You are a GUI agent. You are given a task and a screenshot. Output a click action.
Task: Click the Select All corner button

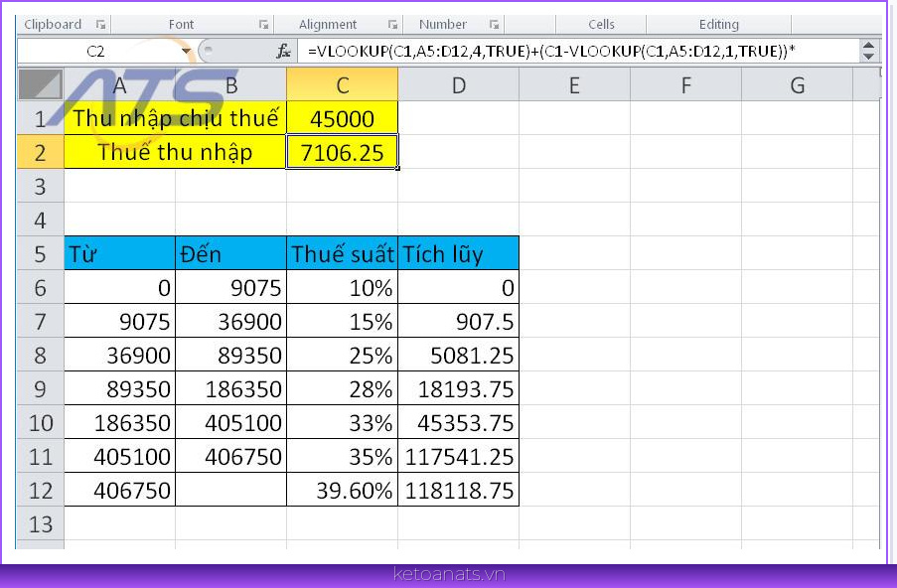click(x=40, y=84)
